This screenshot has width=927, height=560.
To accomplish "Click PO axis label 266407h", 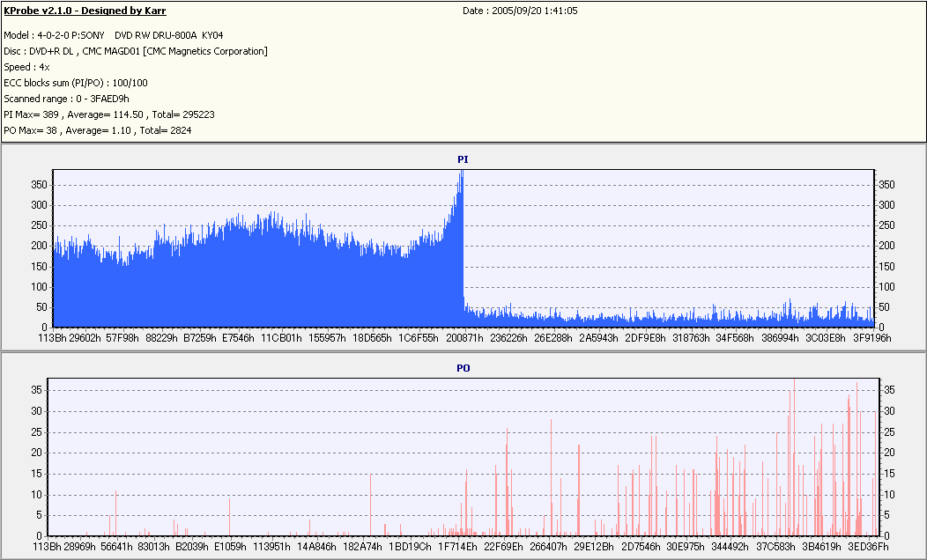I will click(549, 547).
